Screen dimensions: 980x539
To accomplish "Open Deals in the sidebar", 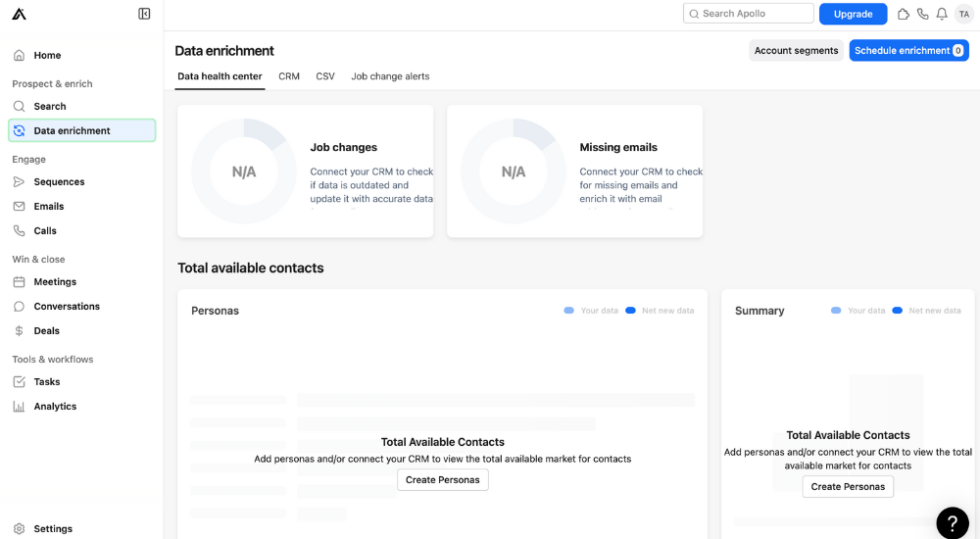I will pos(82,331).
